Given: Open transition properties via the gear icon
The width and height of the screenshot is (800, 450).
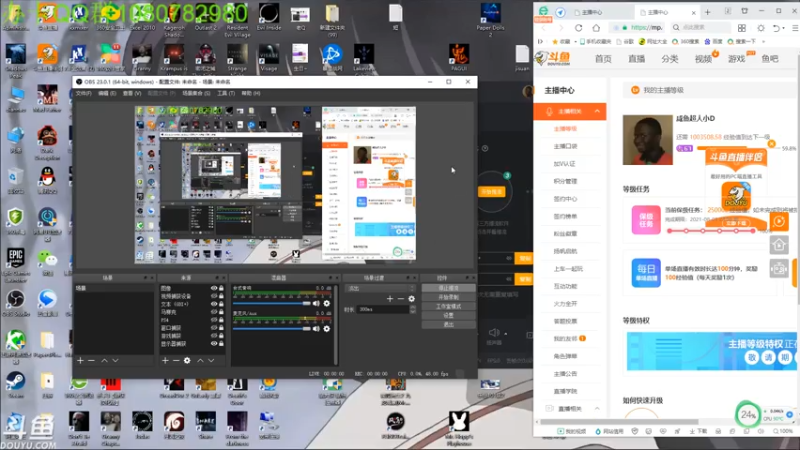Looking at the screenshot, I should pyautogui.click(x=412, y=299).
